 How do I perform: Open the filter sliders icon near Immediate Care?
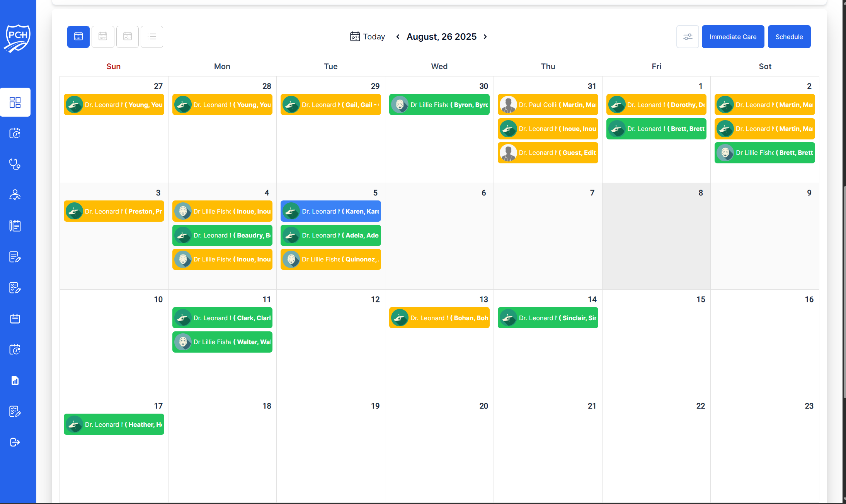pos(688,36)
